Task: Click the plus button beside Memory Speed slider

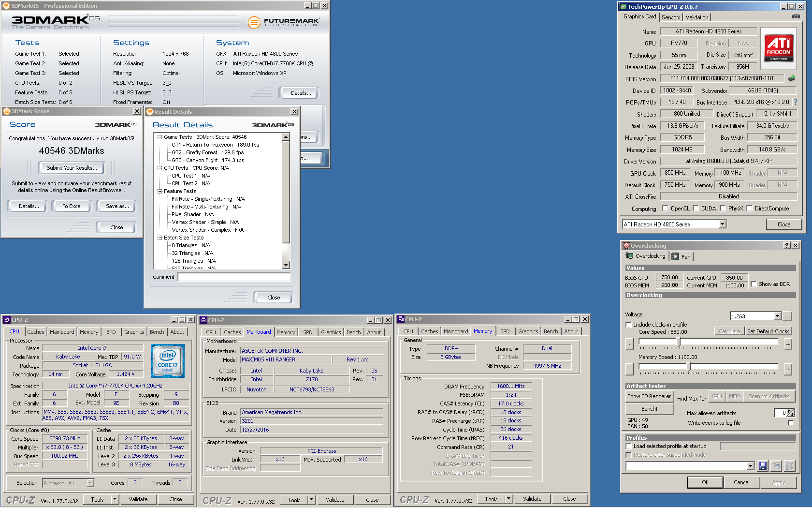Action: [x=788, y=369]
